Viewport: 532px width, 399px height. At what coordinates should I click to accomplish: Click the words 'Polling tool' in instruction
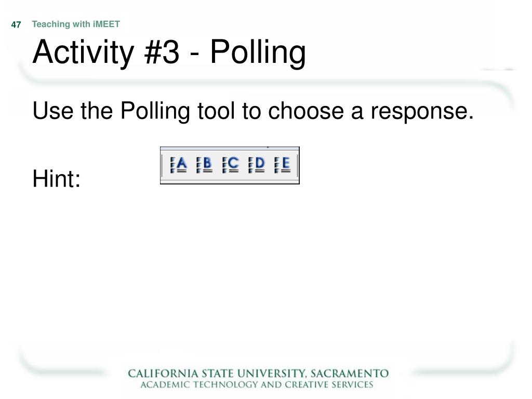(x=178, y=112)
